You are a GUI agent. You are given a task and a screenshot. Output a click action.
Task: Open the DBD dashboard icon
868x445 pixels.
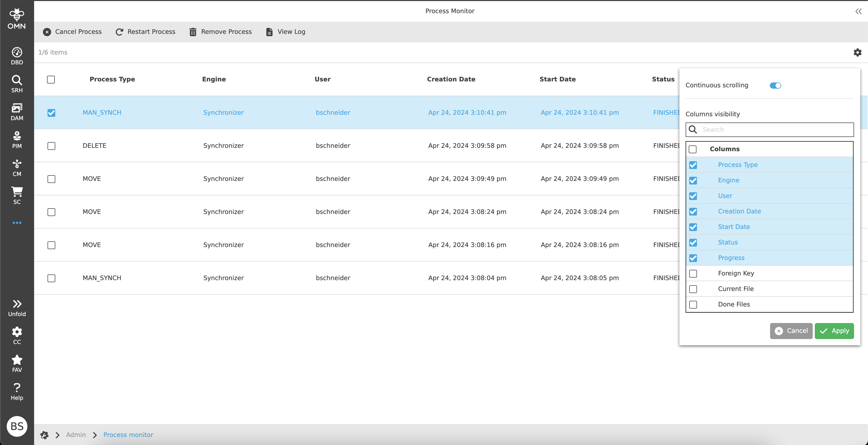[17, 56]
